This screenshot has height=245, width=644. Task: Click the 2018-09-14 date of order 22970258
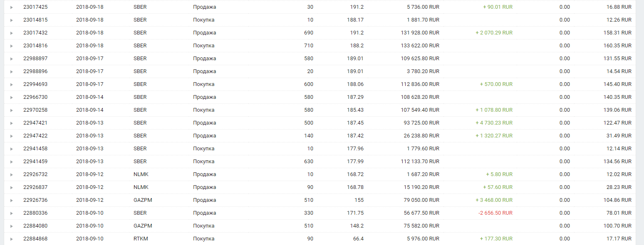click(x=89, y=110)
